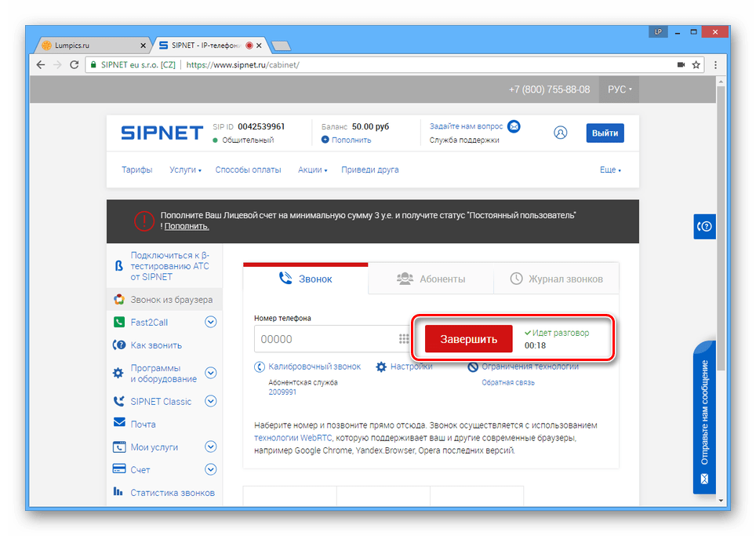Click the envelope icon next to Задайте нам вопрос
The image size is (756, 536).
click(514, 126)
